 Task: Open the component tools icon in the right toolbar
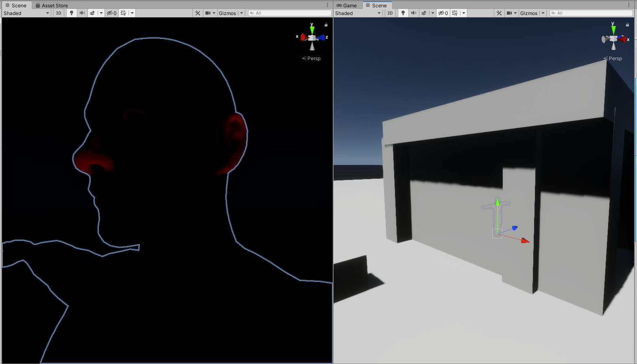click(499, 13)
